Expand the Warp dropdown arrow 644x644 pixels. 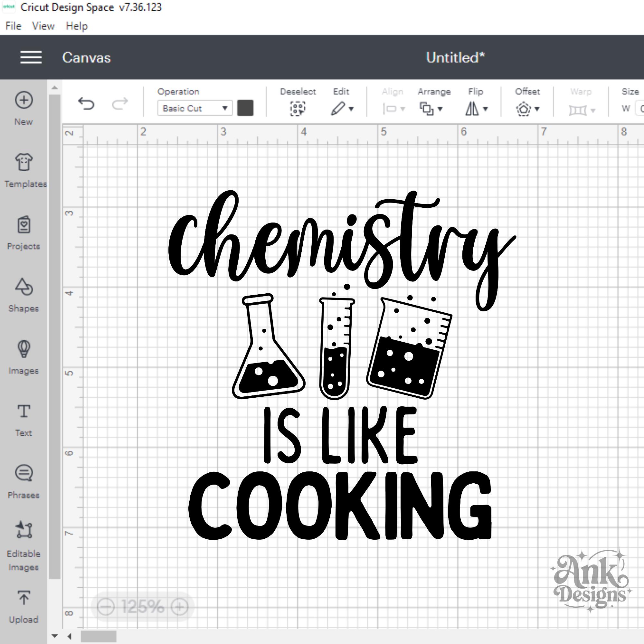tap(593, 110)
